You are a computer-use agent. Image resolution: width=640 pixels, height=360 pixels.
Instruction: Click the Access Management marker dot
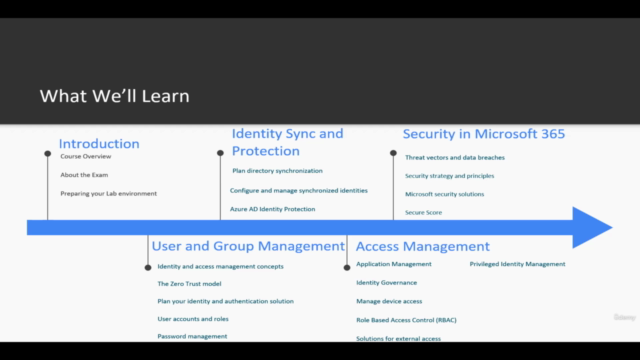pos(347,268)
